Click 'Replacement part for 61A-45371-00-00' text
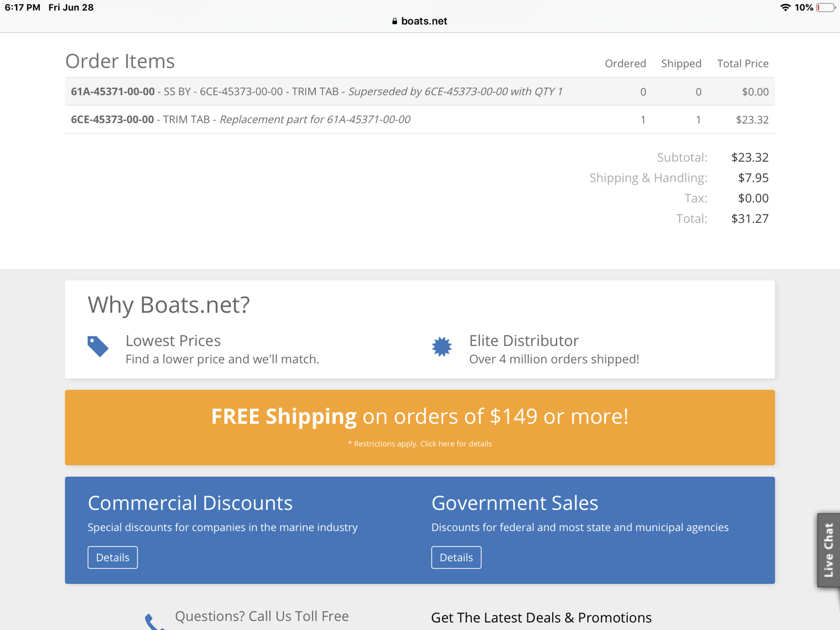The width and height of the screenshot is (840, 630). click(x=315, y=120)
